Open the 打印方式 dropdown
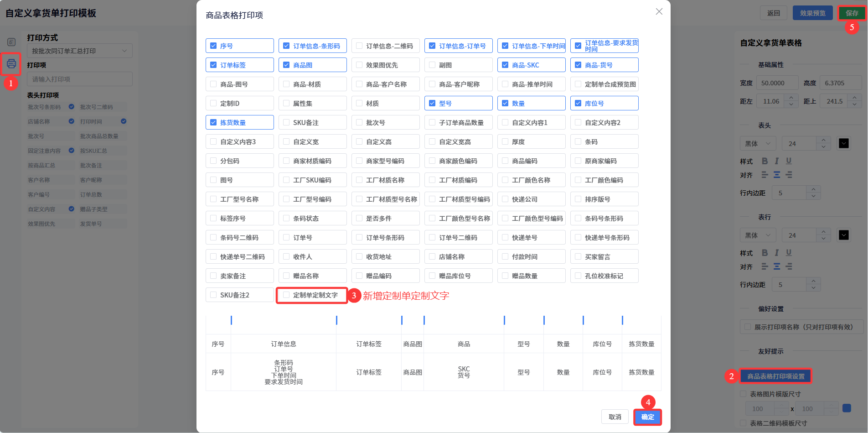 pyautogui.click(x=79, y=51)
